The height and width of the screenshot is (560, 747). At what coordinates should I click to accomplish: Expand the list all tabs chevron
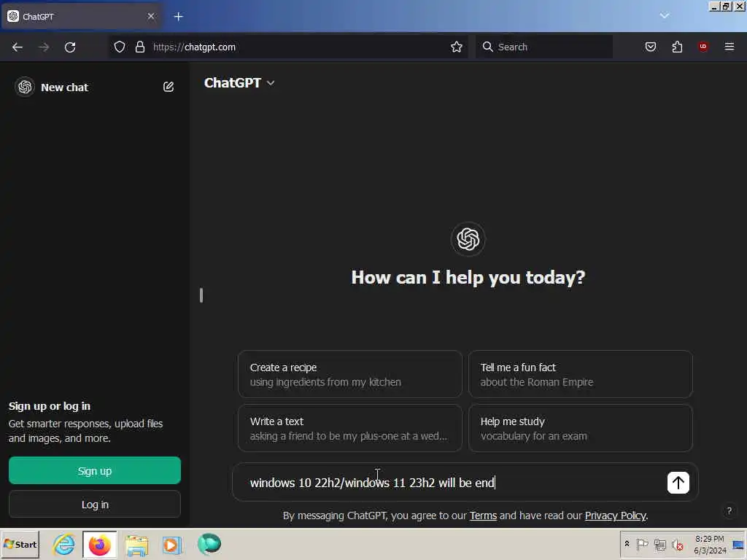664,16
